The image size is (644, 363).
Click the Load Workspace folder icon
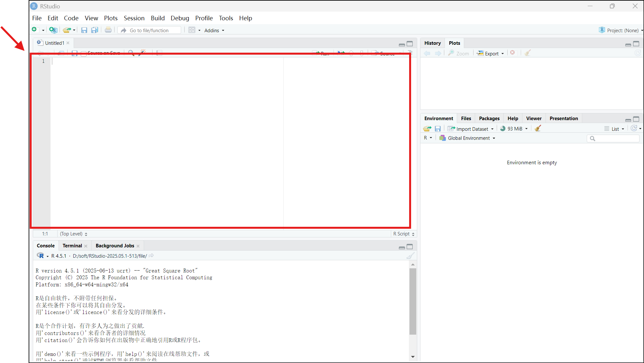(427, 129)
